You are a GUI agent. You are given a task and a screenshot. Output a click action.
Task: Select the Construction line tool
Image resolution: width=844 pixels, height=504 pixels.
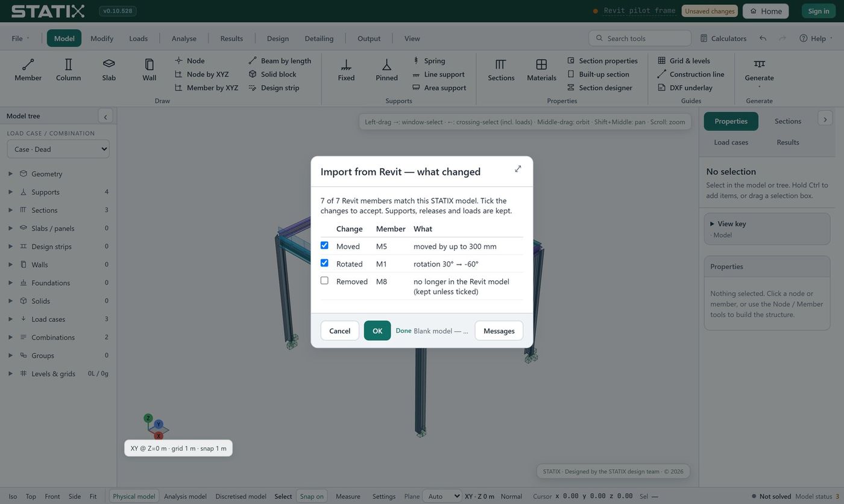click(x=691, y=74)
